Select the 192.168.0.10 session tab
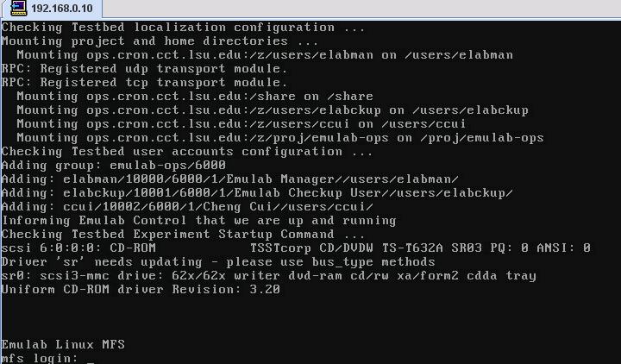621x364 pixels. point(52,9)
